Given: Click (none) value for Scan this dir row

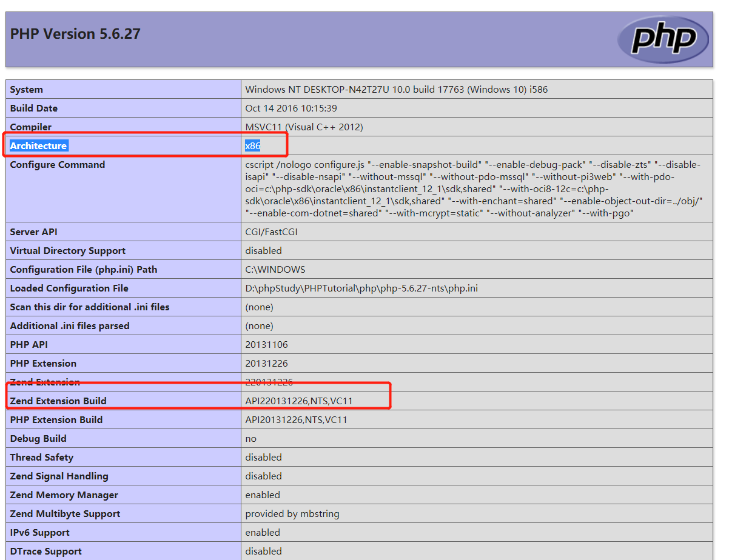Looking at the screenshot, I should (x=260, y=307).
